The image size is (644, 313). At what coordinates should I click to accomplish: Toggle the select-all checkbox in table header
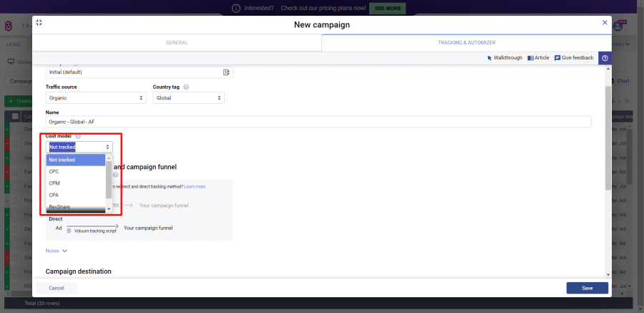pos(15,117)
